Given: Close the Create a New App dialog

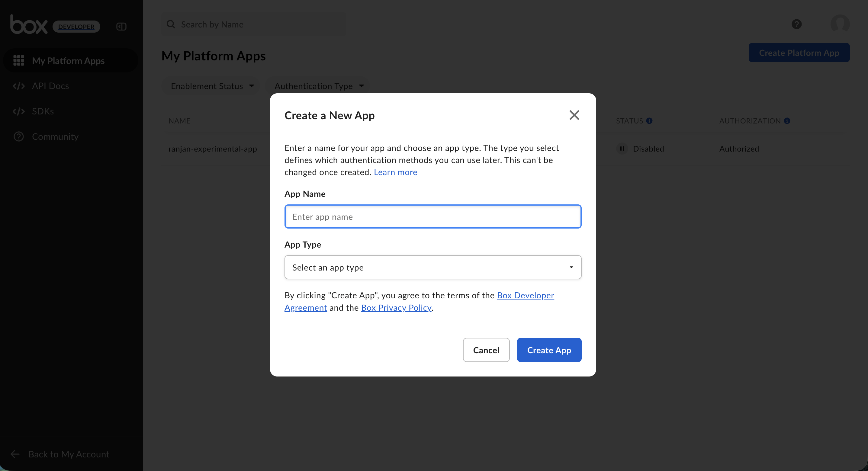Looking at the screenshot, I should coord(574,115).
